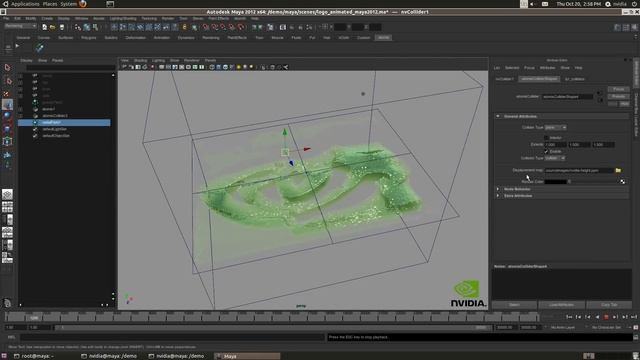Screen dimensions: 640x360
Task: Enable snap to grids
Action: pyautogui.click(x=206, y=27)
